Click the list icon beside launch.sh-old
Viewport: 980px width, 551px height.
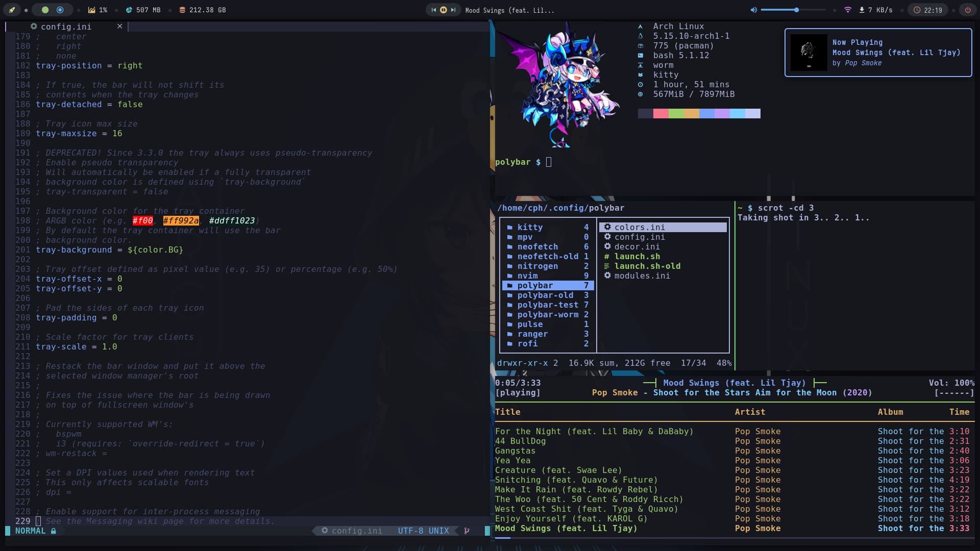(x=607, y=266)
